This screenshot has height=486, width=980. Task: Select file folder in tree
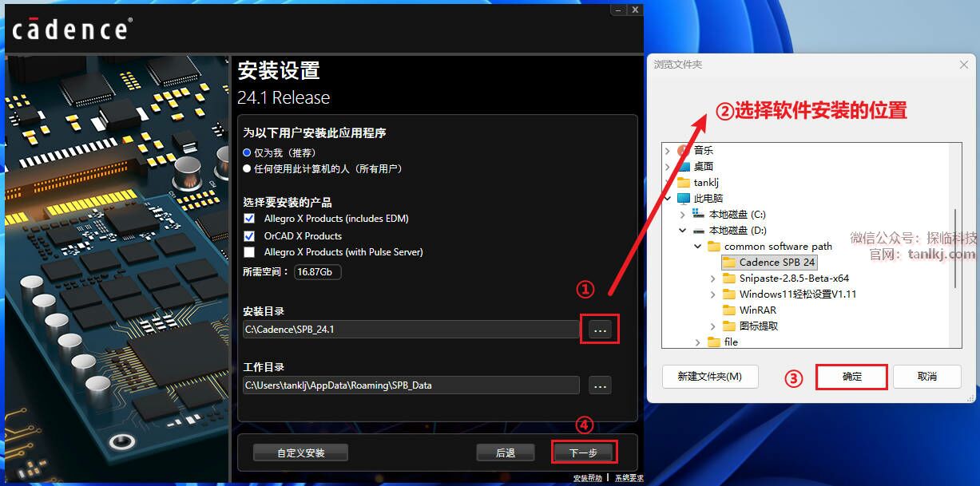point(731,342)
